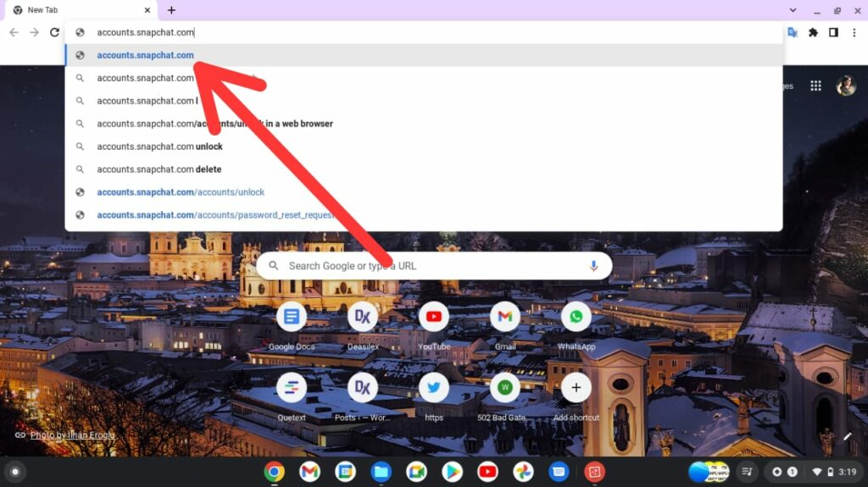Open the Google Docs shortcut
The width and height of the screenshot is (868, 487).
pos(292,327)
